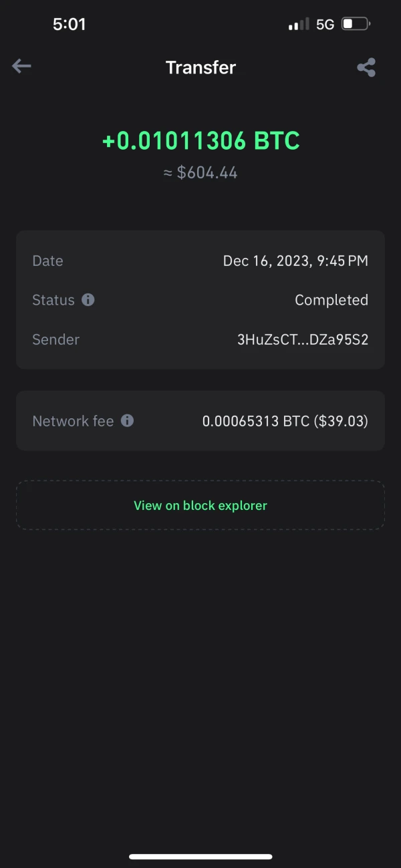Tap the Sender label
The height and width of the screenshot is (868, 401).
(x=55, y=339)
